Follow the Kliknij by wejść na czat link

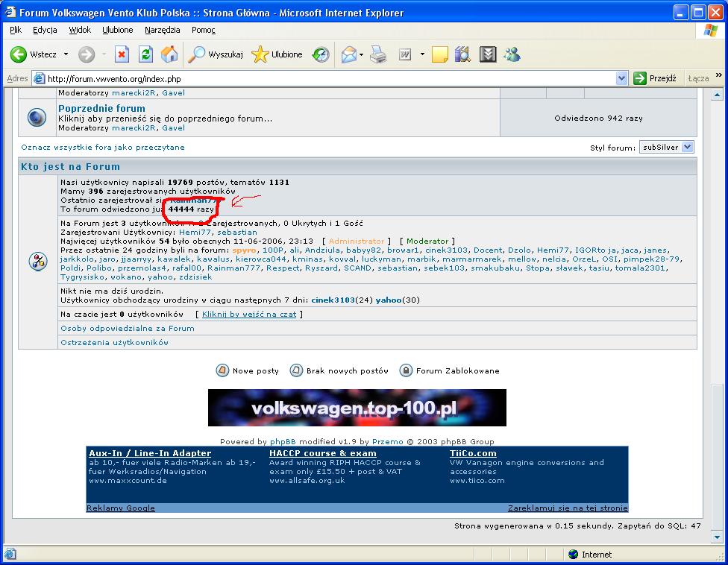249,314
